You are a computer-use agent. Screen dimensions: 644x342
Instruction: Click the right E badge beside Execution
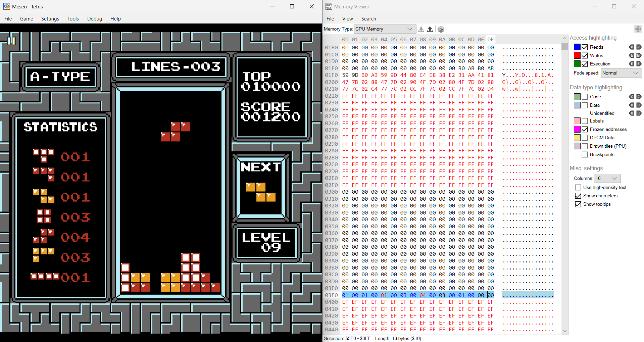(x=639, y=64)
